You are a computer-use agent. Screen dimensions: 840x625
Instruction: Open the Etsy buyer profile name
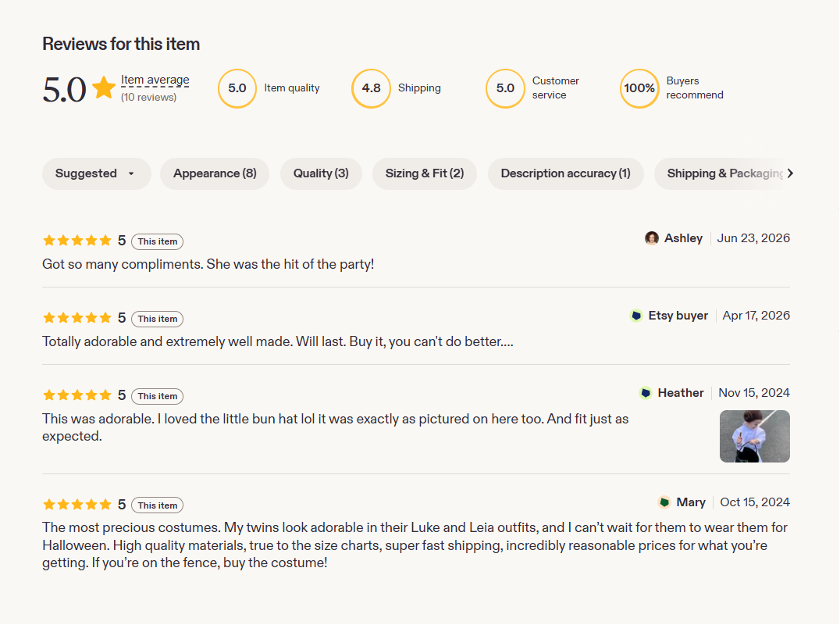point(678,316)
